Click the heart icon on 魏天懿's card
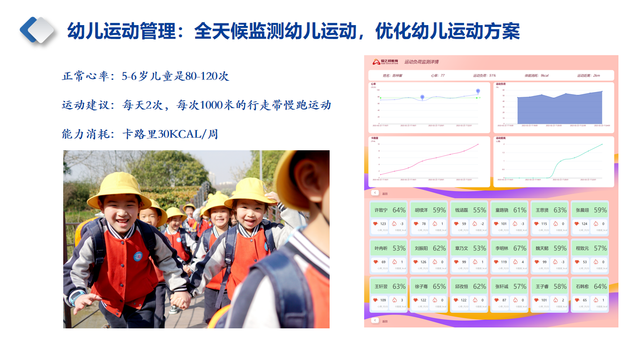This screenshot has height=362, width=644. (537, 262)
